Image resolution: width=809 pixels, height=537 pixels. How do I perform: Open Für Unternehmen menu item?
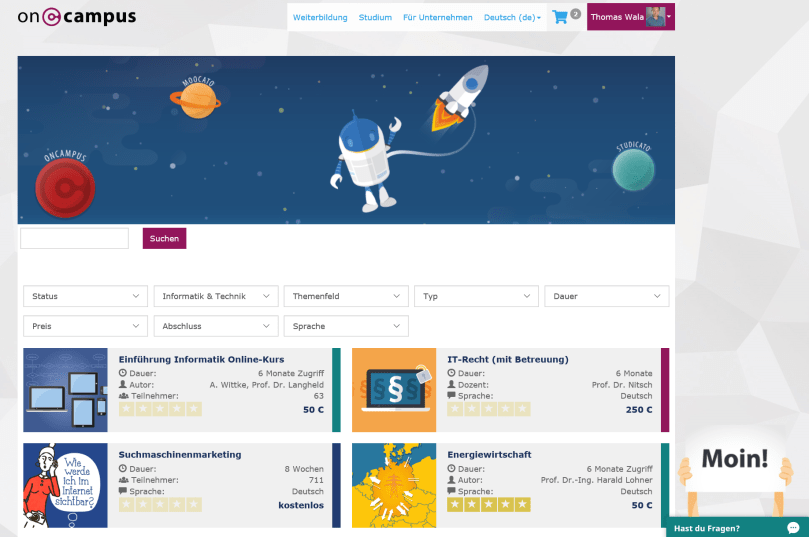tap(438, 17)
